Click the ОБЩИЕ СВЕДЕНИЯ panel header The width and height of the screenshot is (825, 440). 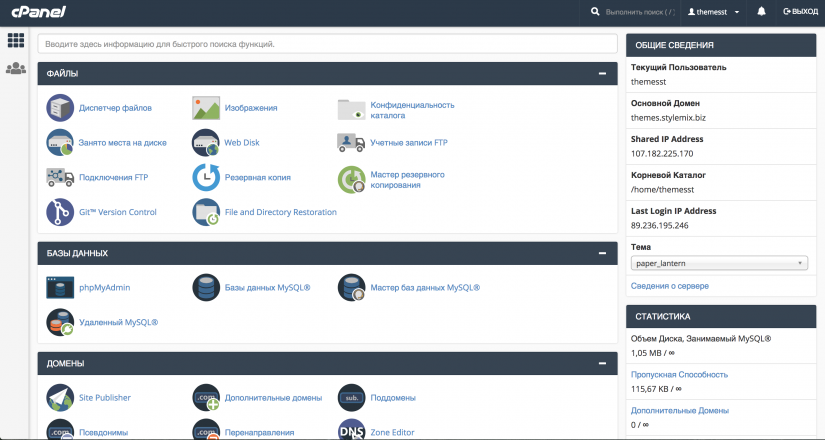(x=721, y=45)
